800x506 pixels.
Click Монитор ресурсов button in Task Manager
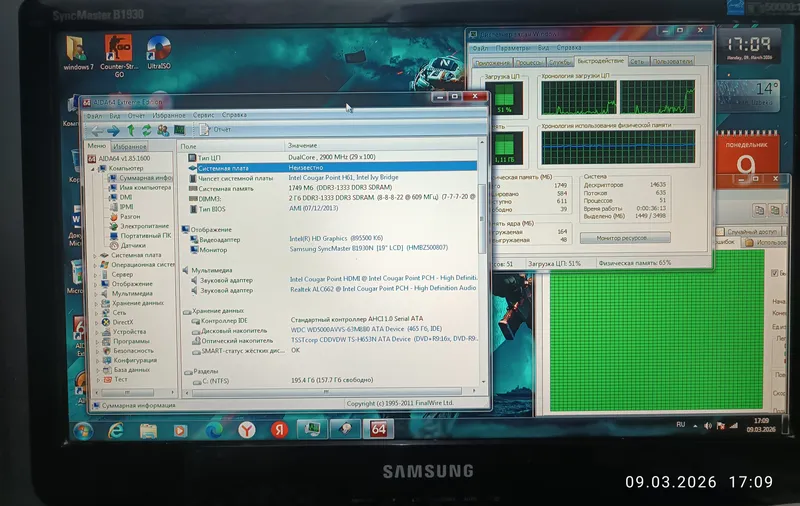tap(625, 238)
